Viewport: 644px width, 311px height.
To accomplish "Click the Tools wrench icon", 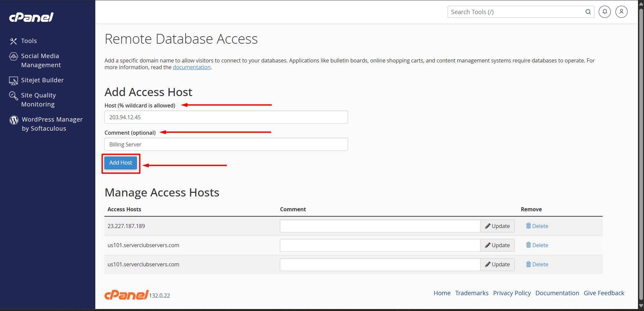I will pyautogui.click(x=13, y=41).
